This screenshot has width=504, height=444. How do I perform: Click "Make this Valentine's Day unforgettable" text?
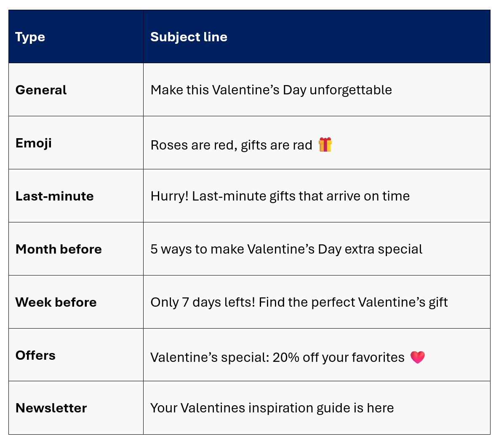pyautogui.click(x=271, y=90)
